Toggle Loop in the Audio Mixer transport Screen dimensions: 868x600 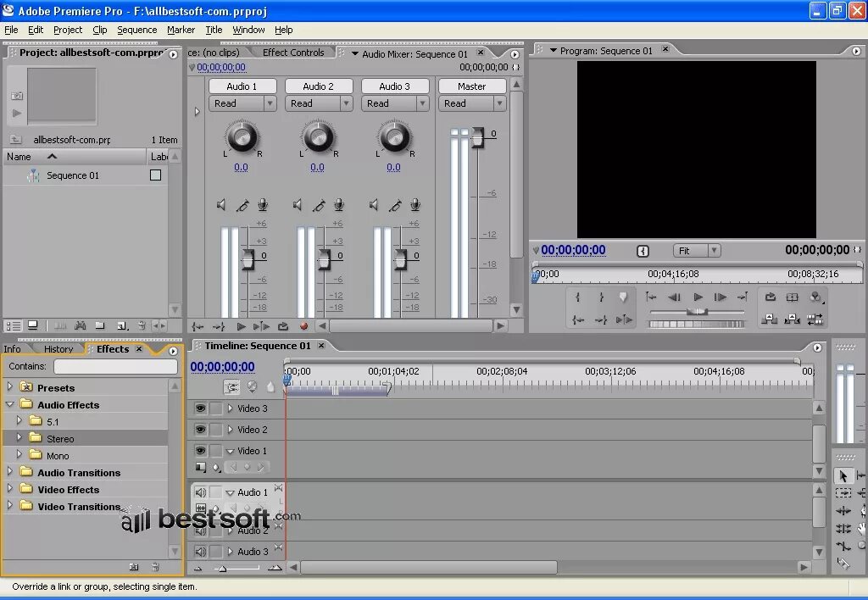click(283, 326)
